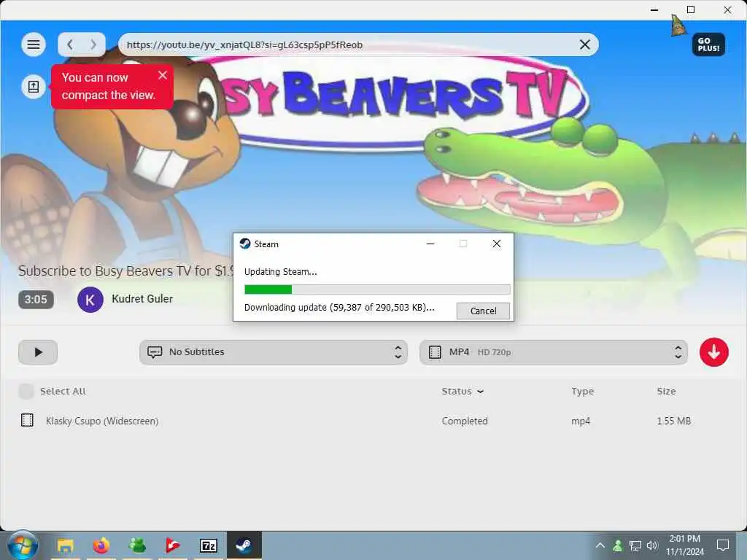747x560 pixels.
Task: Go forward with the right arrow
Action: click(x=93, y=44)
